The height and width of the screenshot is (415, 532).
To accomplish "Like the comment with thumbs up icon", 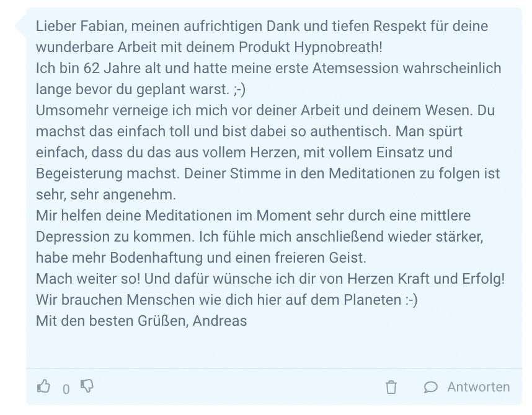I will pyautogui.click(x=44, y=387).
